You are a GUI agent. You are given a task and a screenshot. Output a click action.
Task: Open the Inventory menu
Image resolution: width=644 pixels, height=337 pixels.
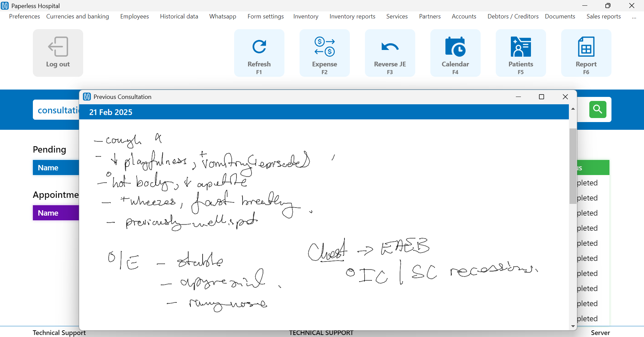[x=306, y=16]
